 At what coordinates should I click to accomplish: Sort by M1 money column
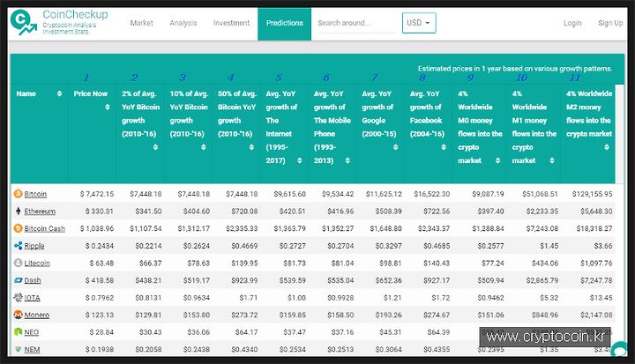pyautogui.click(x=552, y=160)
